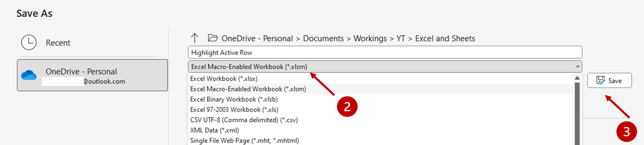This screenshot has height=145, width=644.
Task: Click the open folder icon in path
Action: click(213, 38)
